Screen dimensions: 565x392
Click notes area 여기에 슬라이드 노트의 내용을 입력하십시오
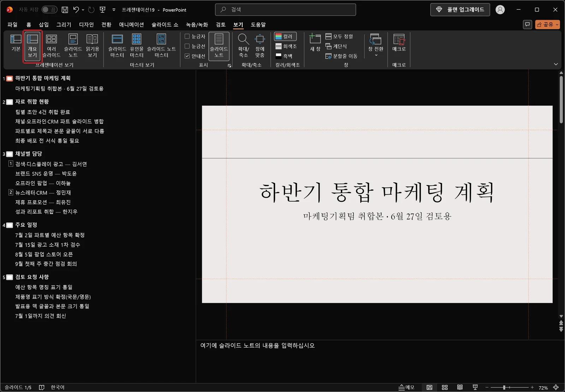[x=257, y=345]
